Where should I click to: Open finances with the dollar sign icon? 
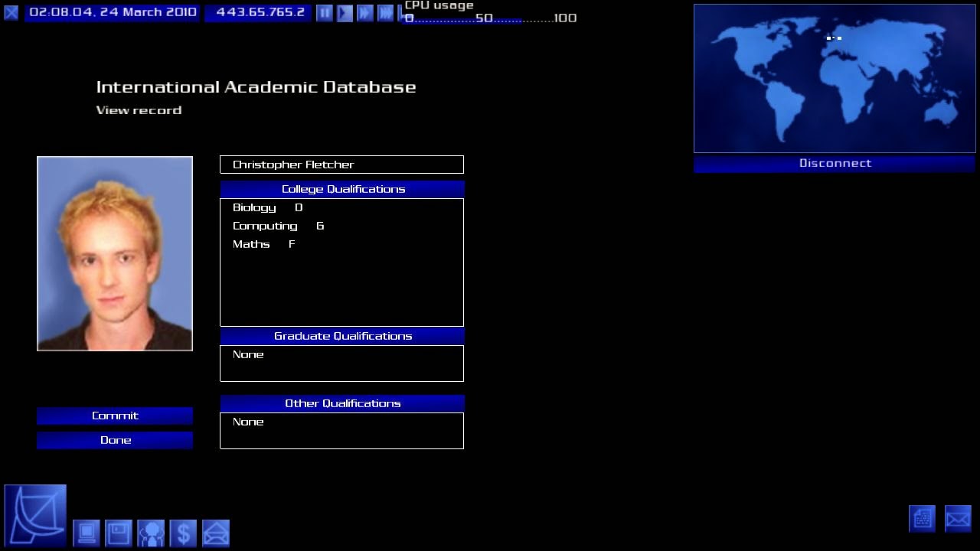pyautogui.click(x=183, y=533)
